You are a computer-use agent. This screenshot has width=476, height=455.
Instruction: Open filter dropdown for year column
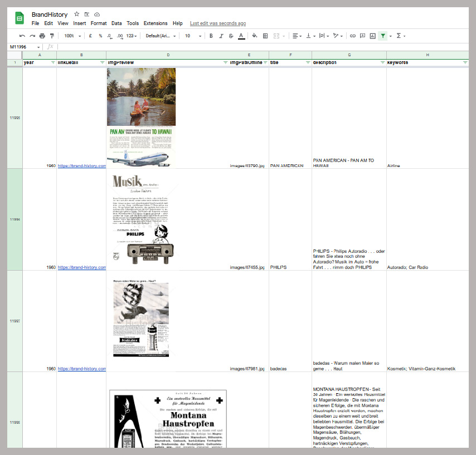(x=53, y=63)
